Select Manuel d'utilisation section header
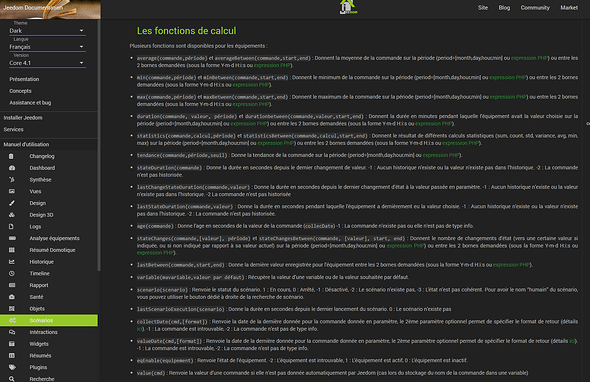 click(26, 144)
